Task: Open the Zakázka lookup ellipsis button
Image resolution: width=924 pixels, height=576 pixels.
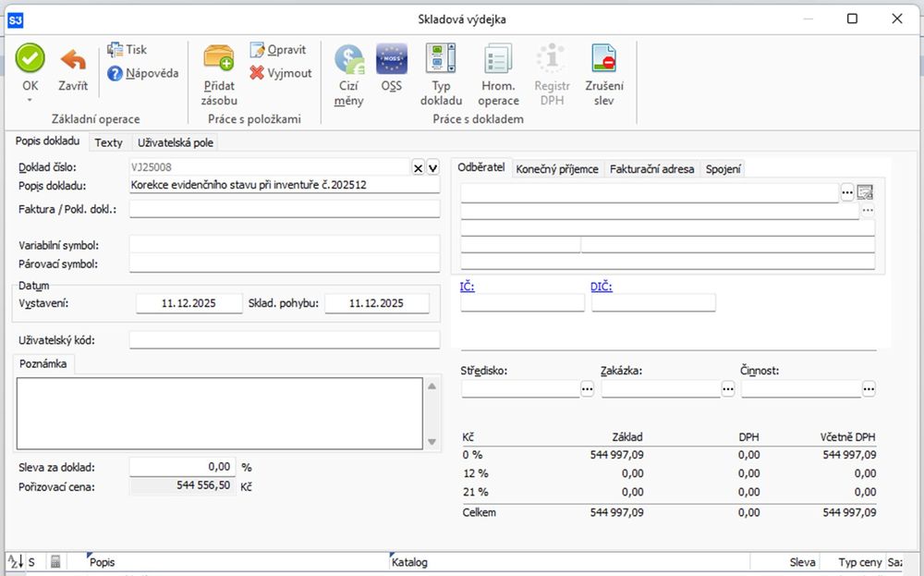Action: pyautogui.click(x=728, y=390)
